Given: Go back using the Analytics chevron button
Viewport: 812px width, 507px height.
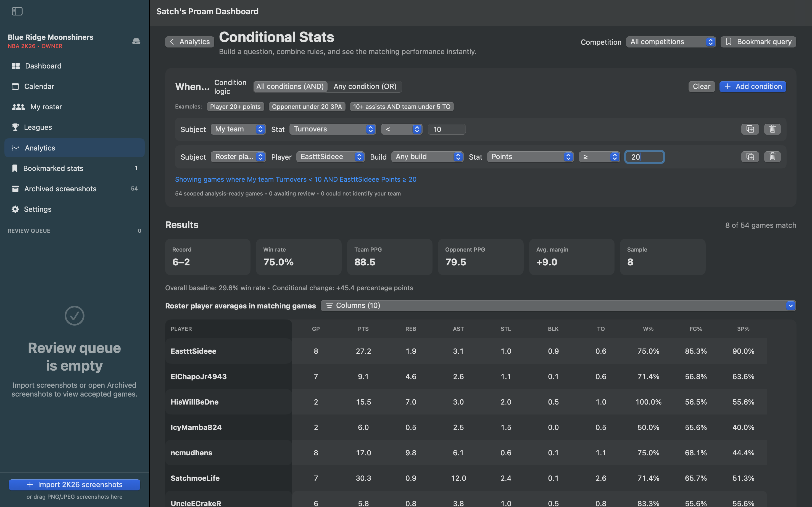Looking at the screenshot, I should tap(189, 42).
